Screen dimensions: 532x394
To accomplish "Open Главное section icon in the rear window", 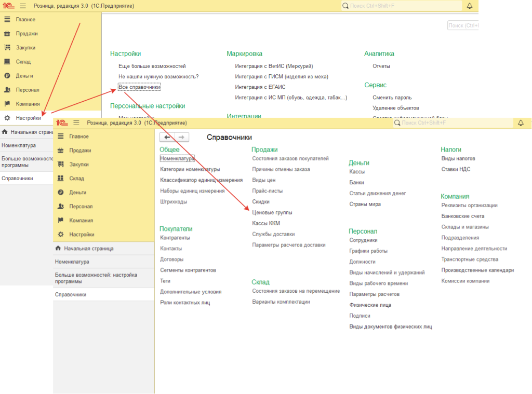I will (7, 19).
